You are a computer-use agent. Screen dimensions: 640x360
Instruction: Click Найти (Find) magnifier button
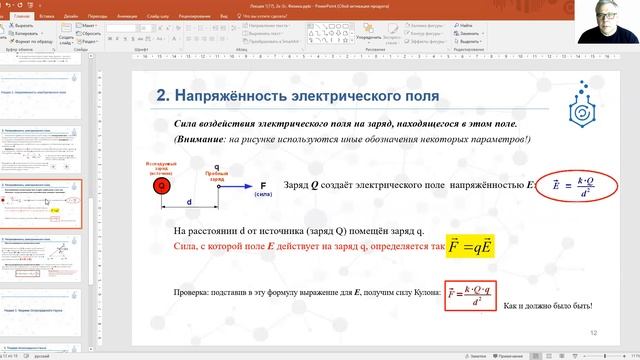pos(463,25)
